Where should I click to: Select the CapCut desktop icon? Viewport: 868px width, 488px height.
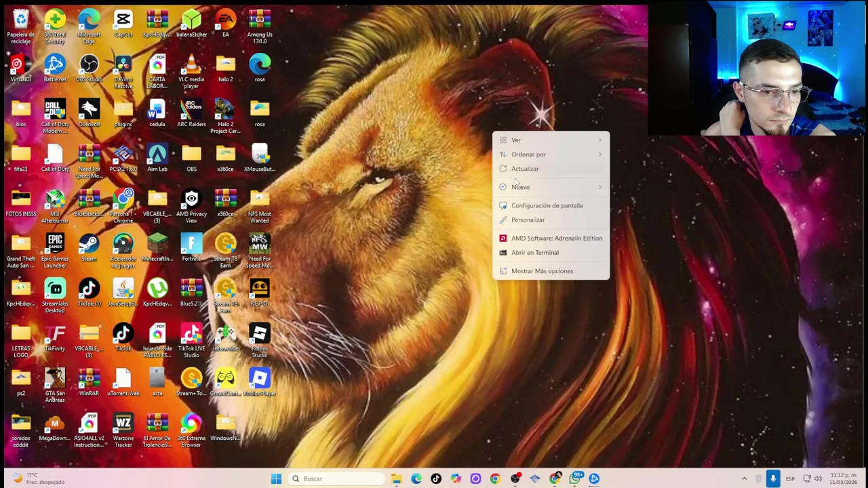pos(123,24)
